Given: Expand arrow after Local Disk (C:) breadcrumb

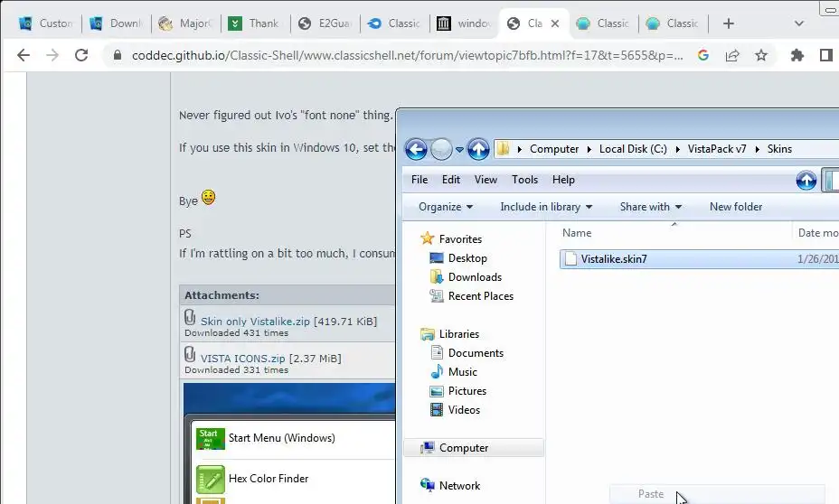Looking at the screenshot, I should [x=677, y=149].
